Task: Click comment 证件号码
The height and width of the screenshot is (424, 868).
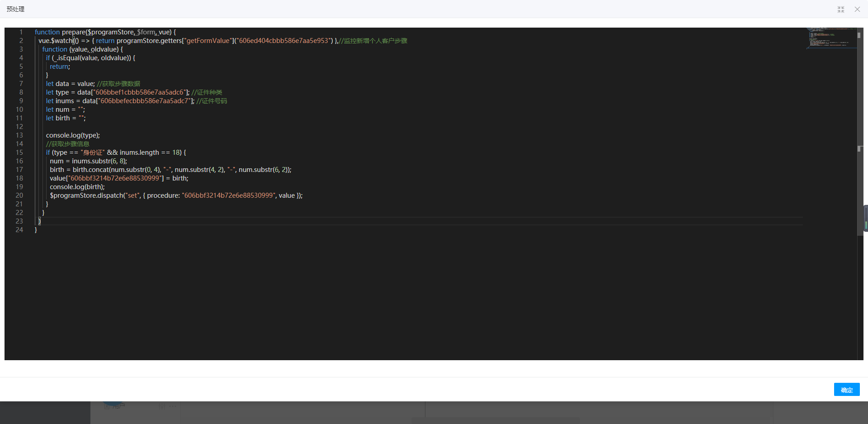Action: tap(212, 101)
